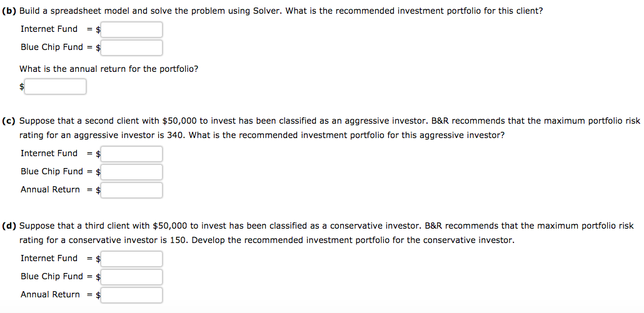
Task: Focus the portfolio annual return box in part (b)
Action: pyautogui.click(x=55, y=87)
